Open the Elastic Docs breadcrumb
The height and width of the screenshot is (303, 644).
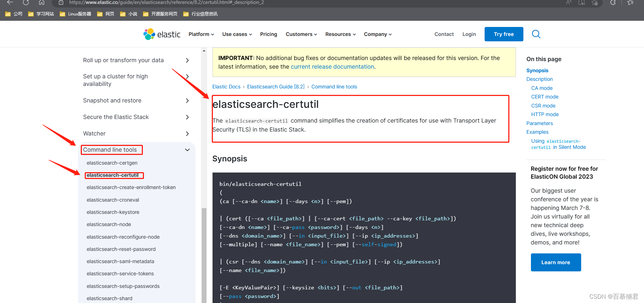point(226,87)
